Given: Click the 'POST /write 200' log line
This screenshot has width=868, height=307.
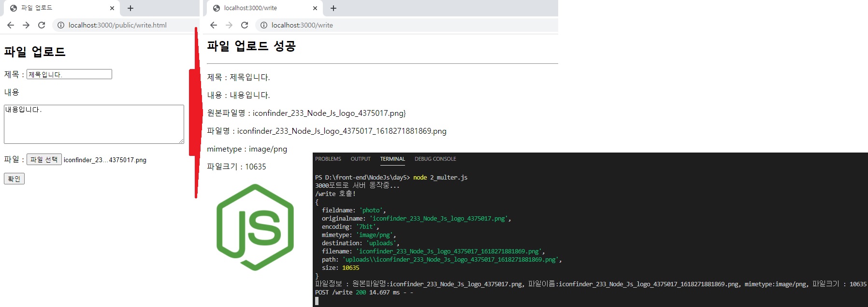Looking at the screenshot, I should 364,293.
